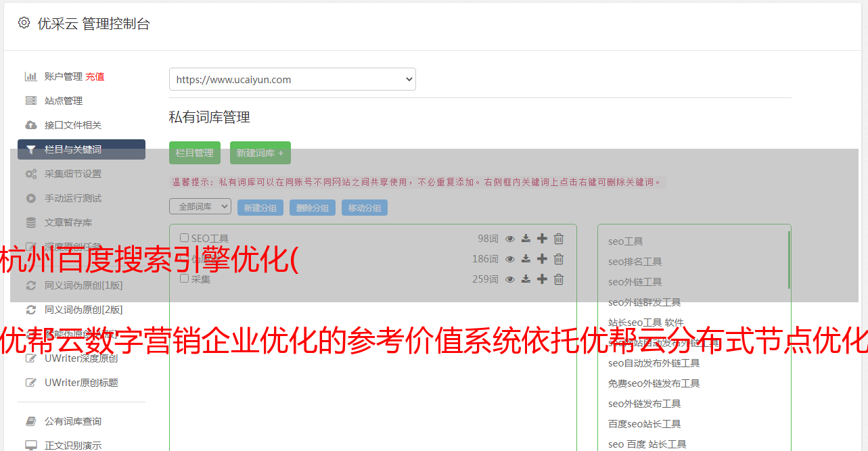Select keyword 'seo工具' in the list
Viewport: 868px width, 451px height.
(626, 241)
